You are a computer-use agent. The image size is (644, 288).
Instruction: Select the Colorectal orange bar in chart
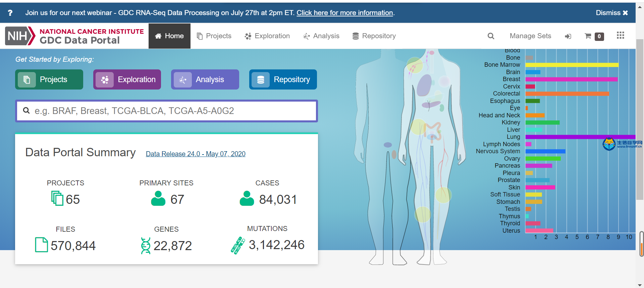pos(567,94)
